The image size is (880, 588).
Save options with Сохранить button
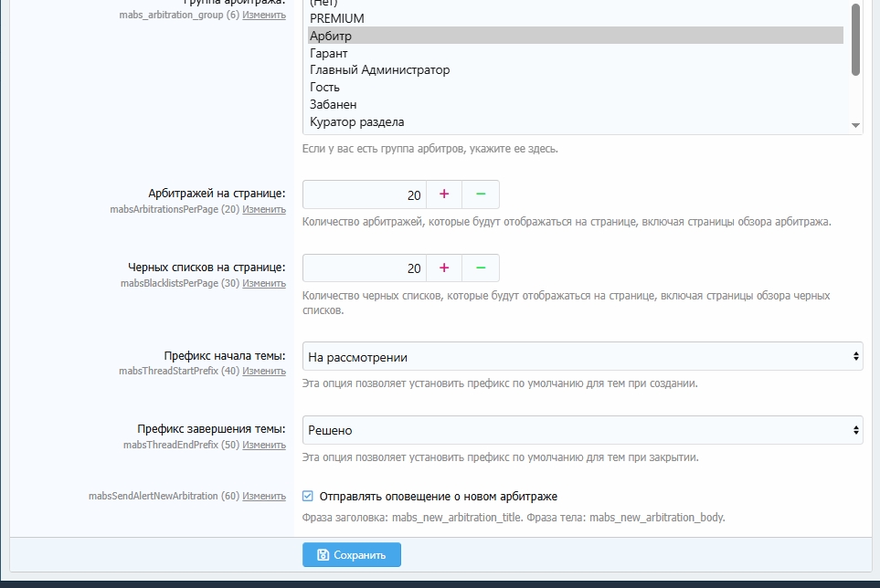tap(352, 554)
